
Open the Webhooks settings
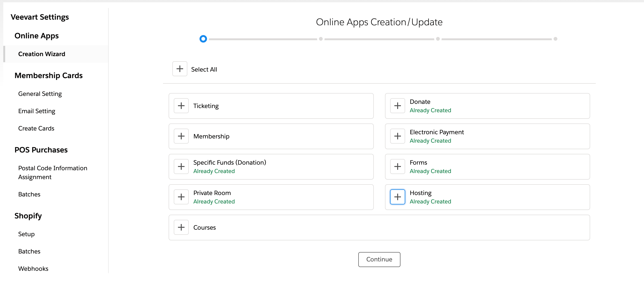(x=33, y=268)
